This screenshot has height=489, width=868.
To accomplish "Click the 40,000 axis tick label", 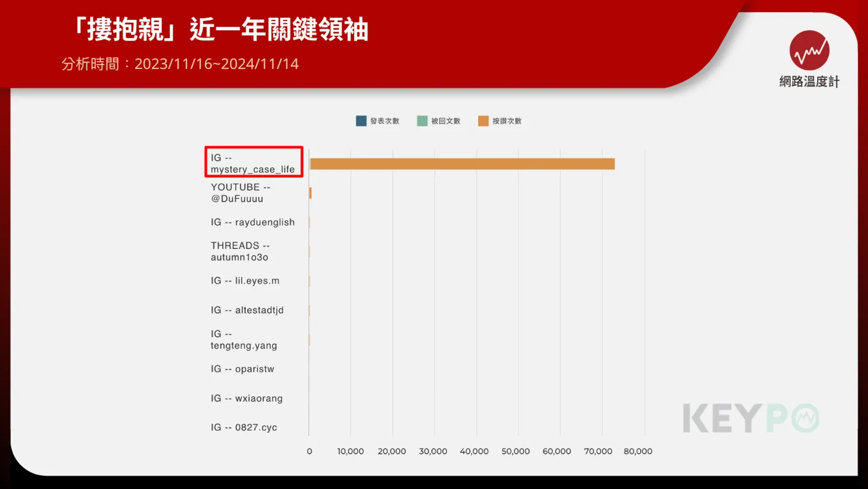I will click(474, 451).
